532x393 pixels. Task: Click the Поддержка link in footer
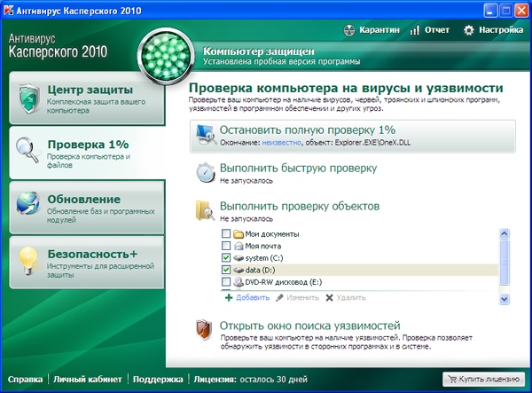click(158, 380)
